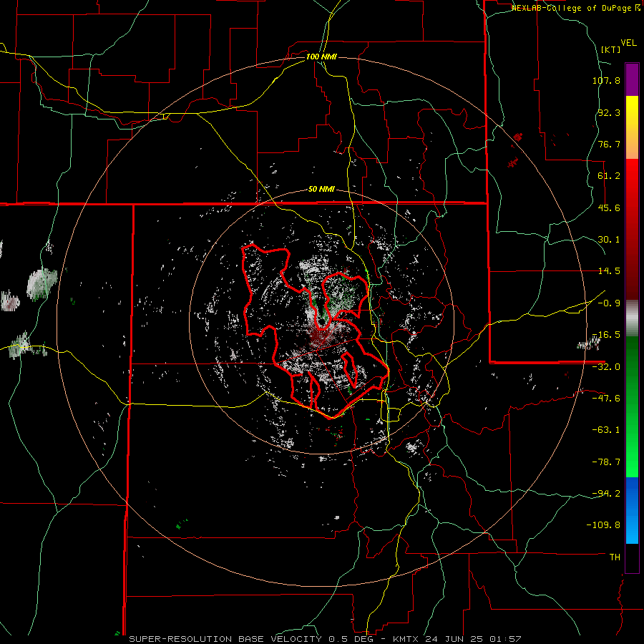
Task: Click the -109.8 velocity scale value
Action: point(603,525)
